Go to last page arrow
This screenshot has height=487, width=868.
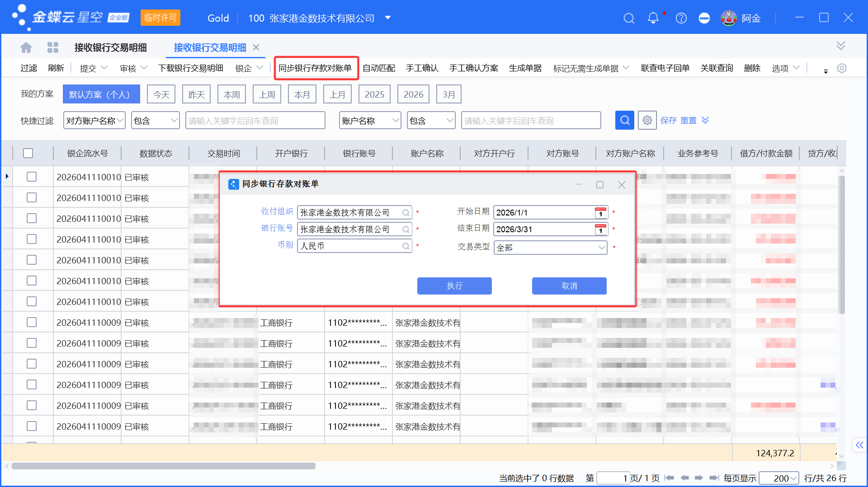[714, 478]
